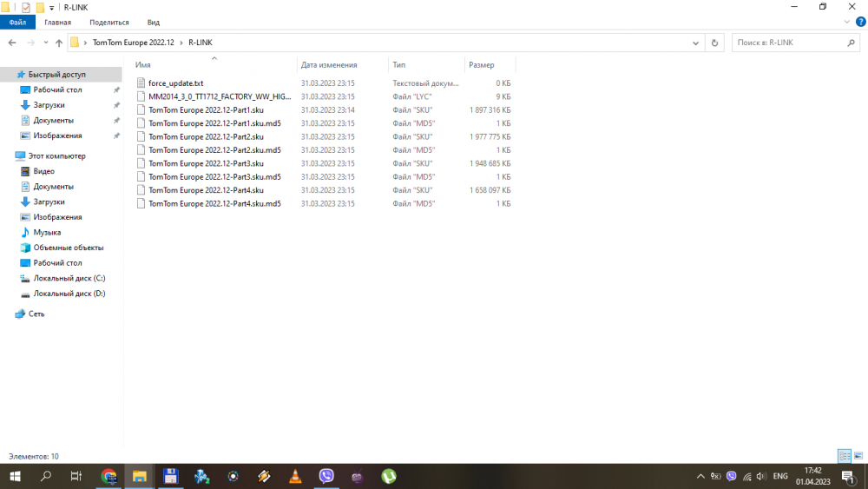Switch ENG input language indicator
Viewport: 868px width, 489px height.
pyautogui.click(x=780, y=476)
